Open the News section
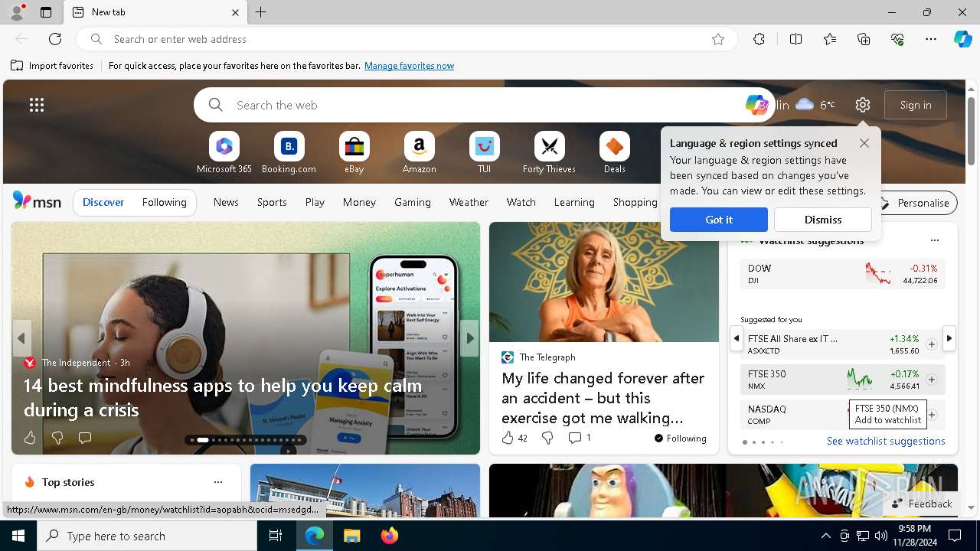980x551 pixels. click(226, 202)
